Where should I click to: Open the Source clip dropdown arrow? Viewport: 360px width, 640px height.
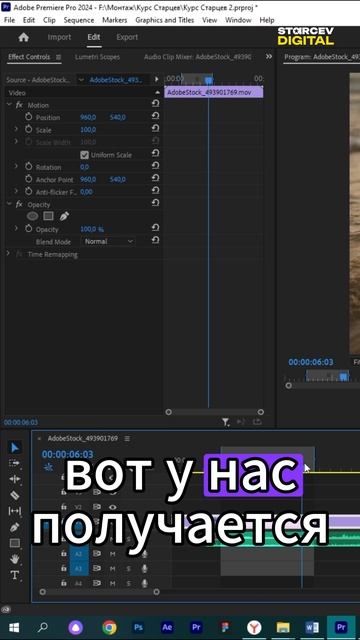(81, 80)
